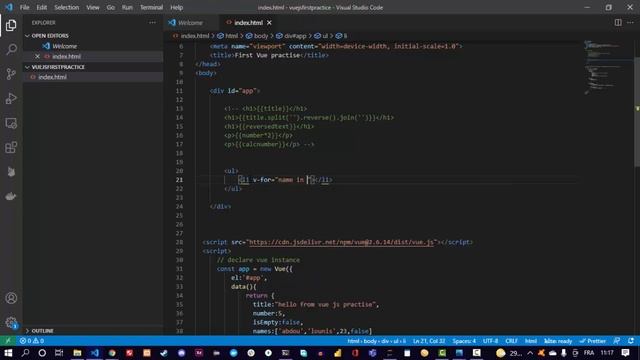Image resolution: width=640 pixels, height=360 pixels.
Task: Click line number 28 in the gutter
Action: (180, 242)
